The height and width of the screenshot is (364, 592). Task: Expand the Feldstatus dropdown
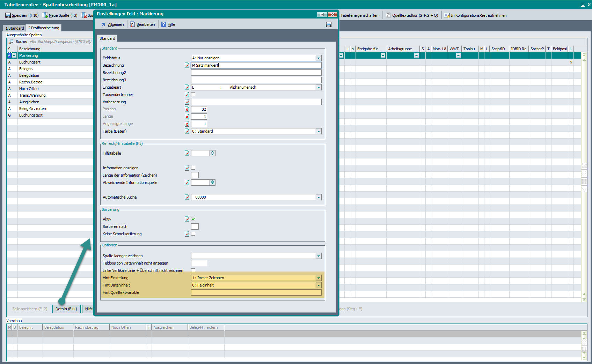coord(319,58)
